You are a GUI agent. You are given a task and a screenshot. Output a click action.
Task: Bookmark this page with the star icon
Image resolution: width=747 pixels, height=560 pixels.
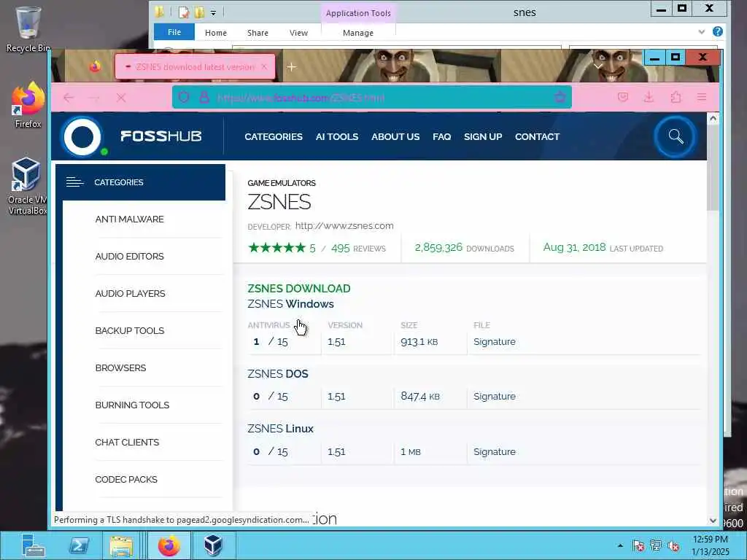560,97
